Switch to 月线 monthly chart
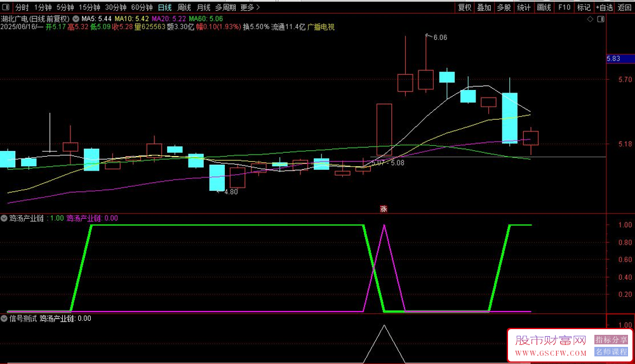The width and height of the screenshot is (635, 364). 203,7
